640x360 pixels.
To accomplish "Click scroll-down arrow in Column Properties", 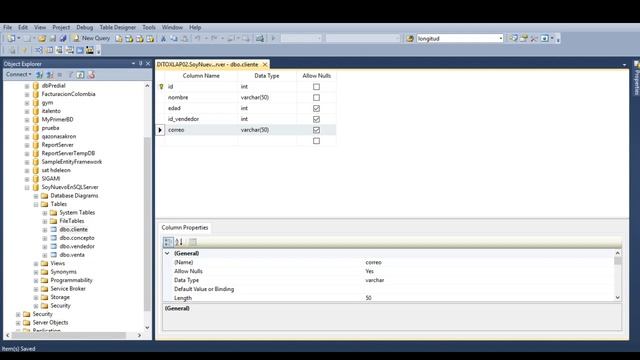I will click(618, 298).
